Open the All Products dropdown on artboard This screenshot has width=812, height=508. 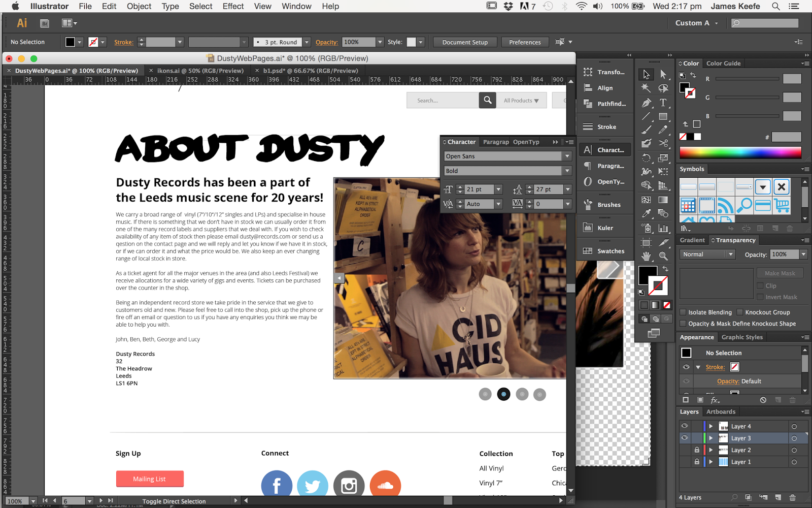[521, 101]
